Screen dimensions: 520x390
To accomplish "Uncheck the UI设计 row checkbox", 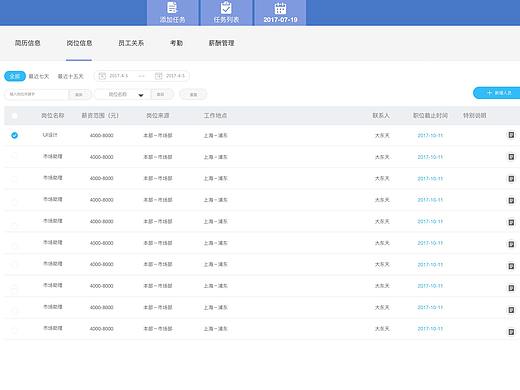I will tap(14, 135).
